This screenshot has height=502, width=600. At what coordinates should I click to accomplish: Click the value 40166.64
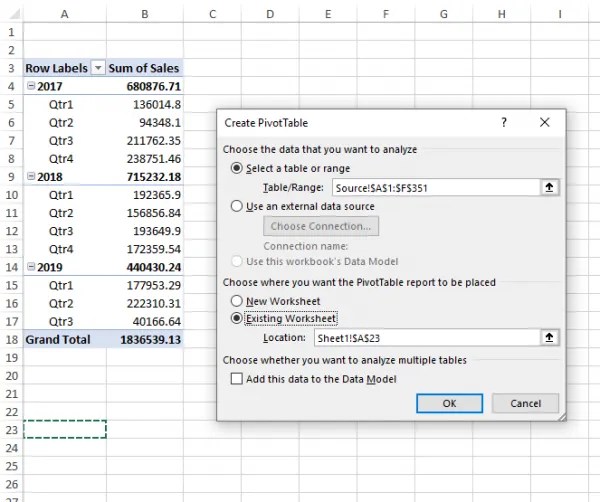tap(145, 321)
